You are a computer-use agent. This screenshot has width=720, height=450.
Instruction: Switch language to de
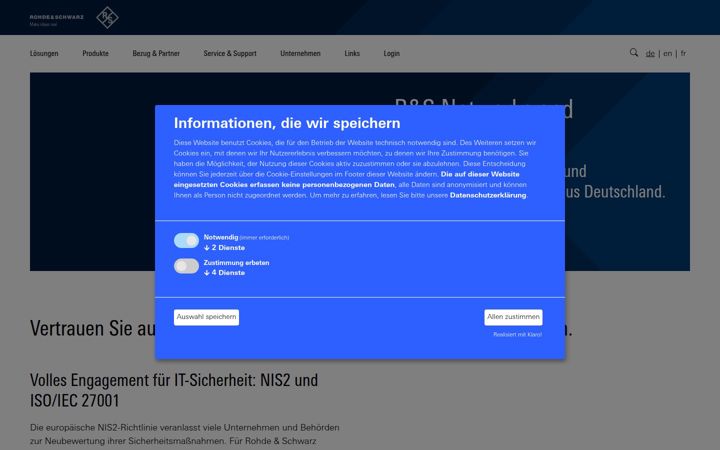pos(650,53)
